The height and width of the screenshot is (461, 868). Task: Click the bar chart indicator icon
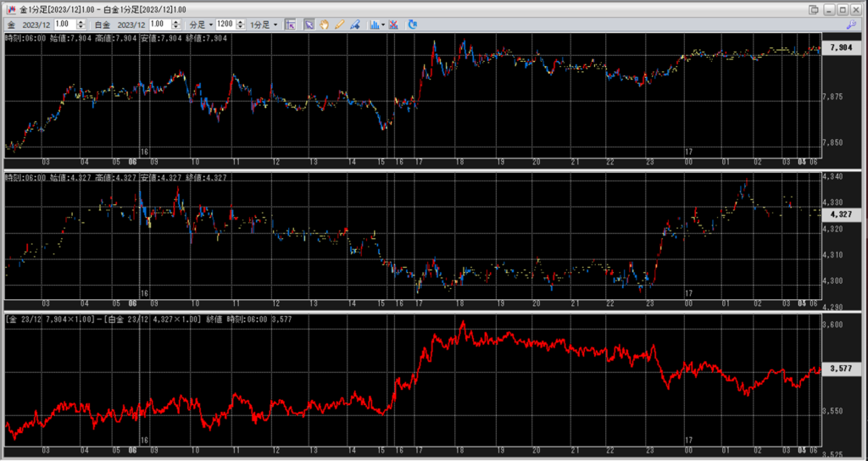tap(374, 25)
